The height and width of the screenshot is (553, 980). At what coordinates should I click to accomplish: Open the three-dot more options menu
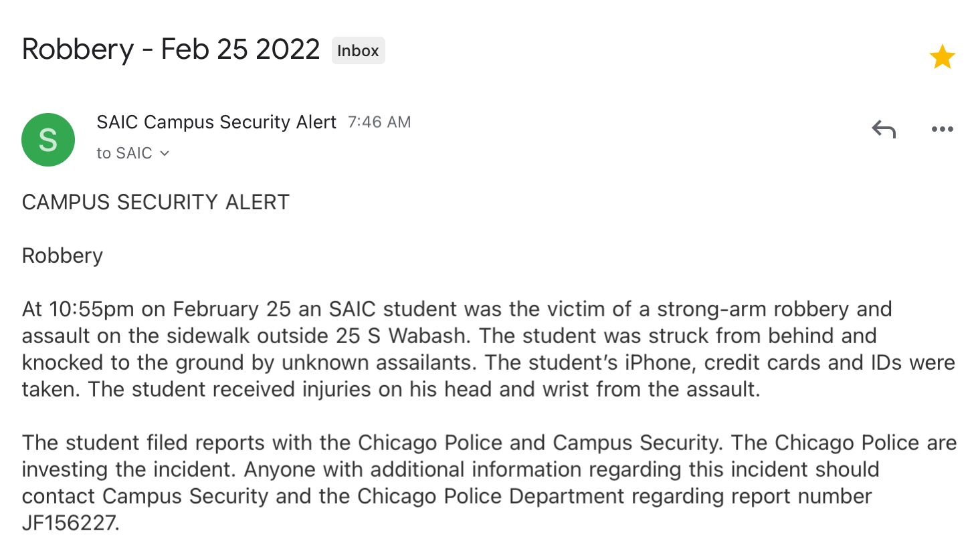click(x=942, y=129)
